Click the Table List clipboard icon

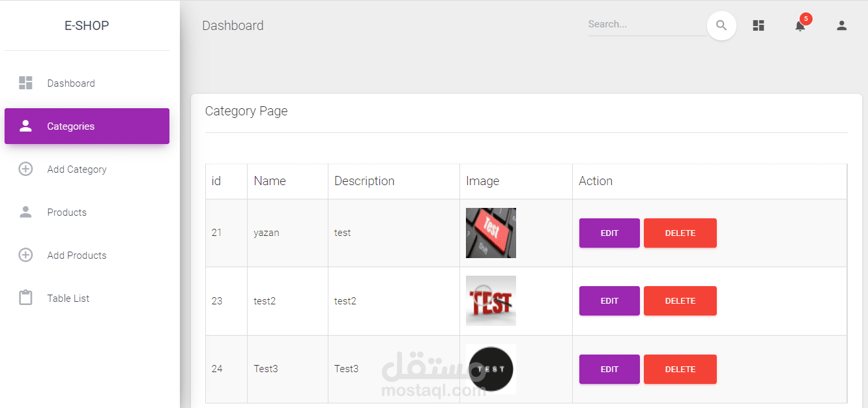[x=25, y=299]
